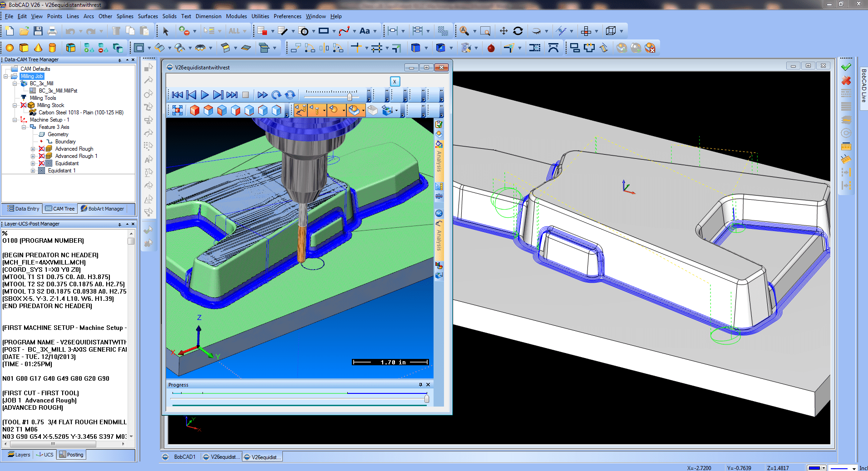Toggle the Equidistant operation's visibility
This screenshot has width=868, height=471.
coord(42,163)
